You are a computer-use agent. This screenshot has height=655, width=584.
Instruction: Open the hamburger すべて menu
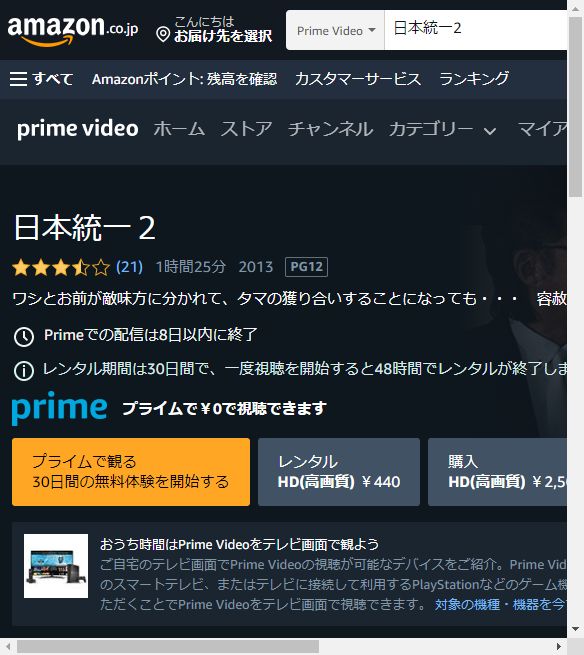[41, 79]
